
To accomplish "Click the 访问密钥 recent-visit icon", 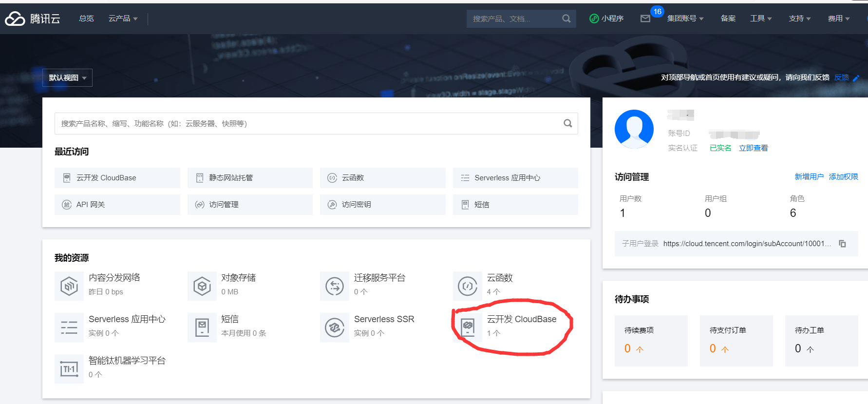I will (x=332, y=205).
